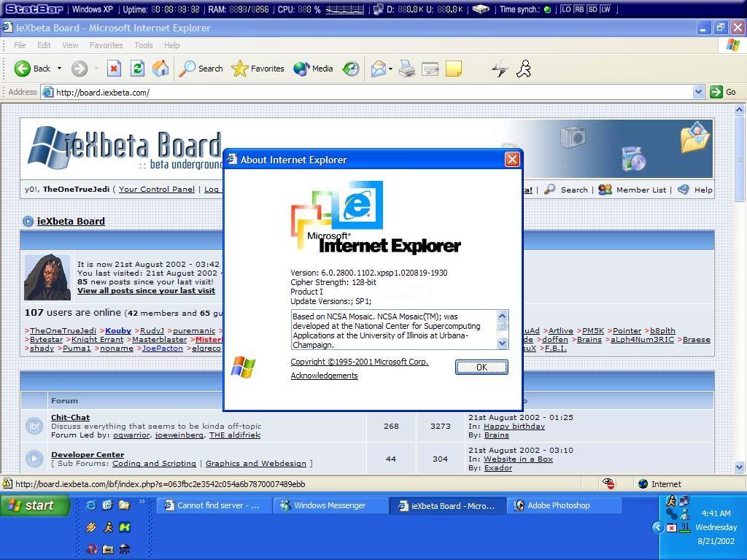Viewport: 747px width, 560px height.
Task: Open Your Control Panel link
Action: point(157,190)
